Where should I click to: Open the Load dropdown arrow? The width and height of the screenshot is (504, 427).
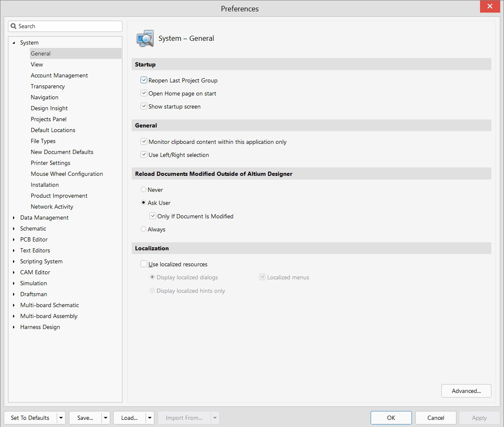click(150, 418)
